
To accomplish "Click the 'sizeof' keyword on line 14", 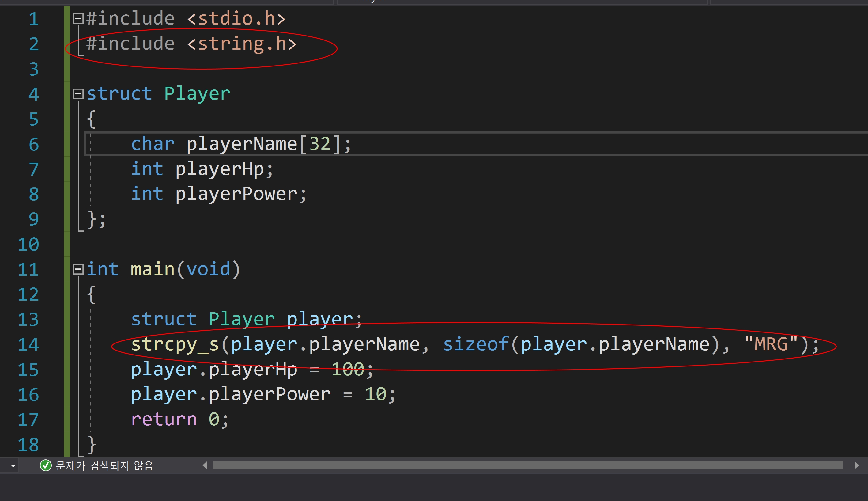I will (476, 344).
